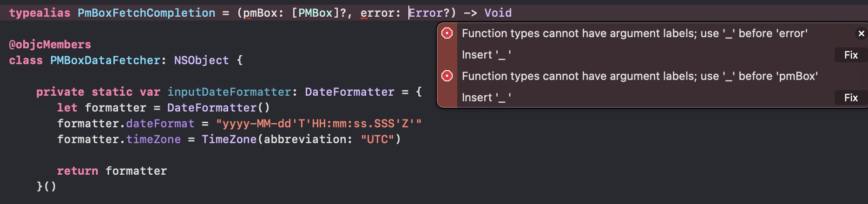Close the error popup with the X button
The height and width of the screenshot is (204, 868).
[x=861, y=33]
